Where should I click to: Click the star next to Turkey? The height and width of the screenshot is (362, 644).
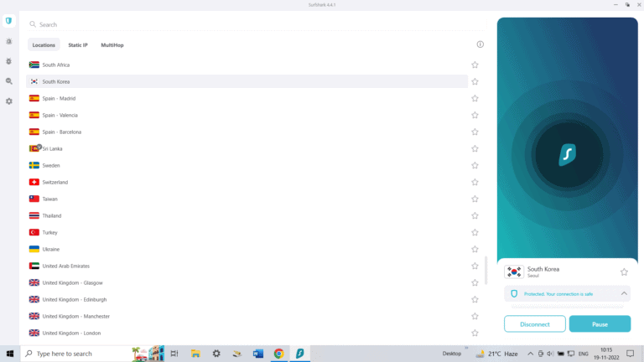click(x=475, y=232)
